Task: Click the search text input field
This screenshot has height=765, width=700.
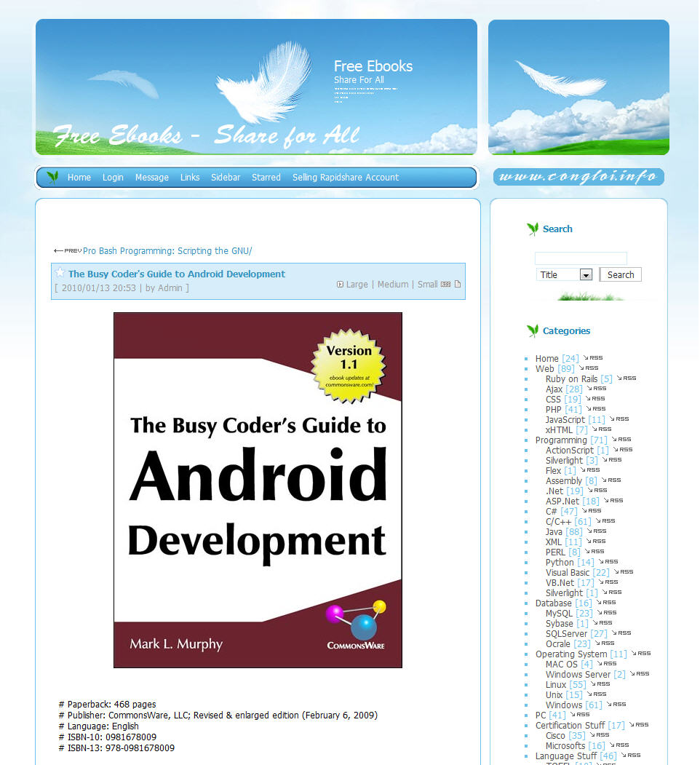Action: [581, 258]
